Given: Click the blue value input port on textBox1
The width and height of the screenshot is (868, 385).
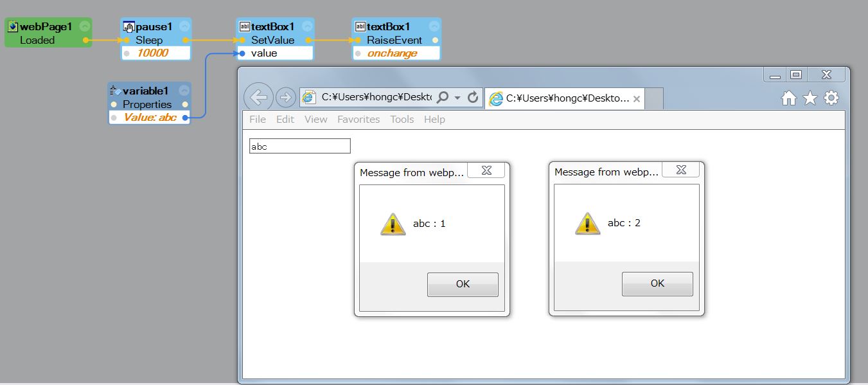Looking at the screenshot, I should [242, 53].
